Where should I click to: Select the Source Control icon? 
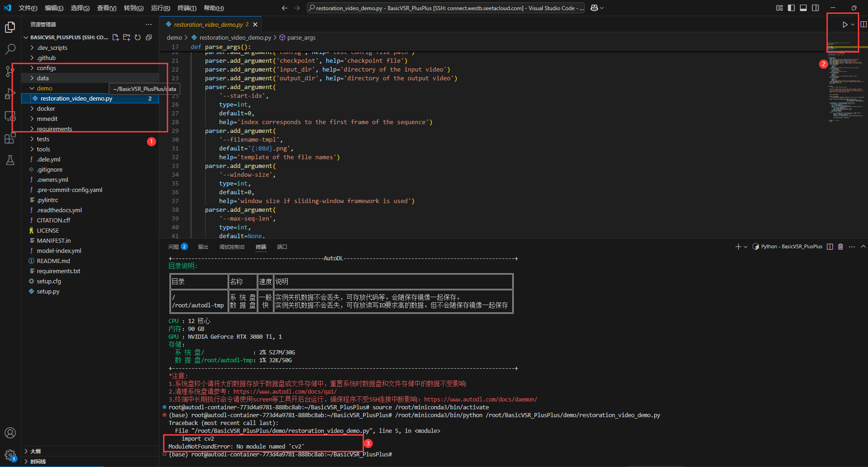(10, 71)
